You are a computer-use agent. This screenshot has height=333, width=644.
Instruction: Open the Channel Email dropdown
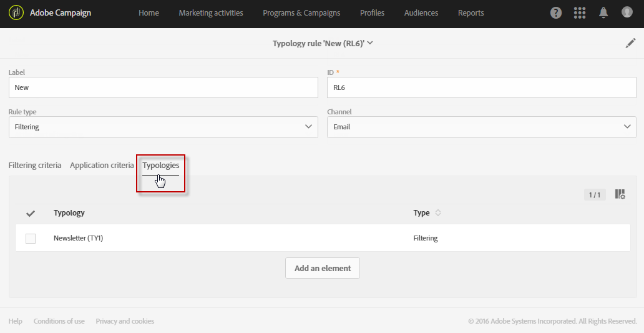pos(481,127)
